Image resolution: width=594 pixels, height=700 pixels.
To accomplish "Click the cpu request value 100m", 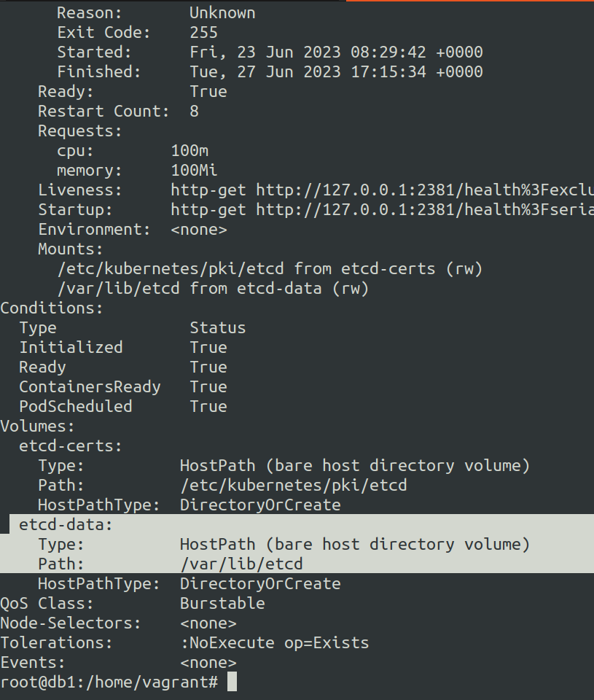I will 189,151.
